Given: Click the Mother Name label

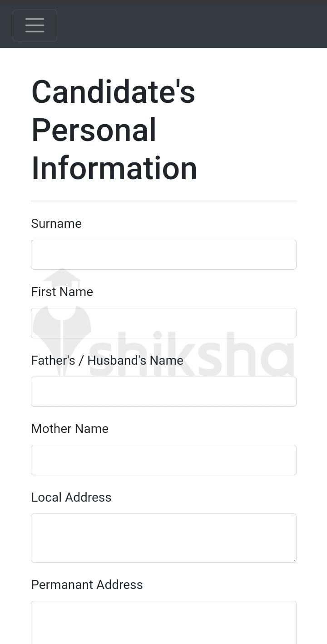Looking at the screenshot, I should pos(69,428).
